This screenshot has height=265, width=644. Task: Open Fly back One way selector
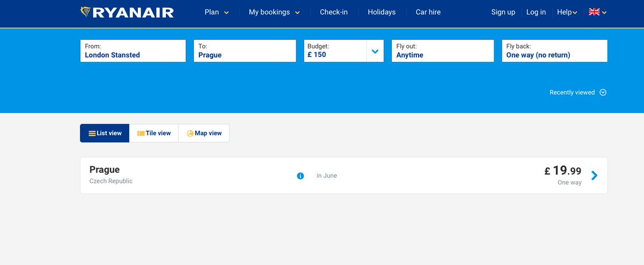[554, 51]
